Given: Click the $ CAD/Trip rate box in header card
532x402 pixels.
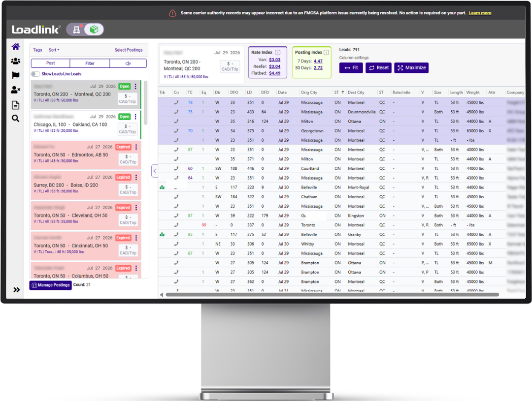Looking at the screenshot, I should (230, 66).
